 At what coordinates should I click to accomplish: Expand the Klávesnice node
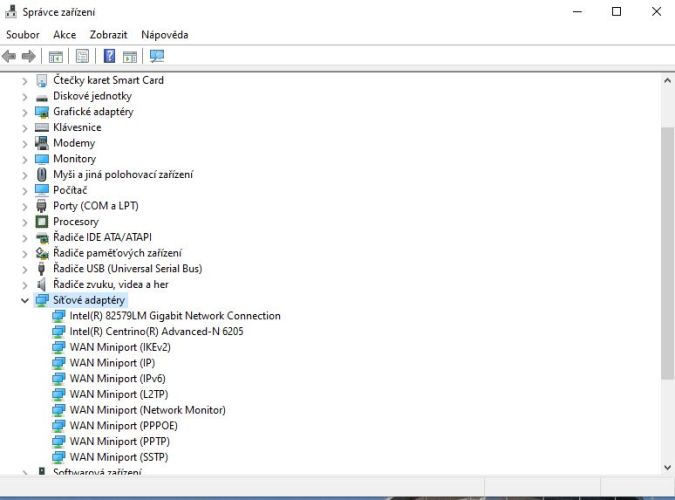(25, 128)
